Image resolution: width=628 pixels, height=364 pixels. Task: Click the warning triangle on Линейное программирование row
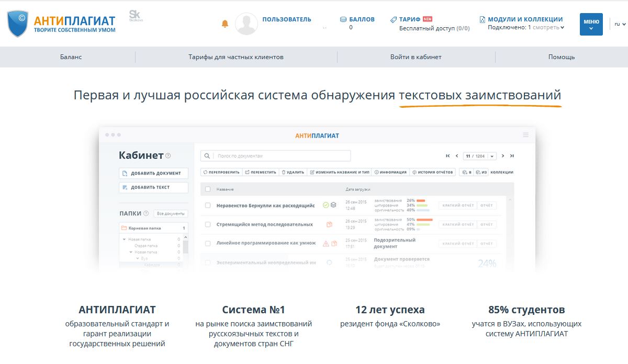point(326,243)
